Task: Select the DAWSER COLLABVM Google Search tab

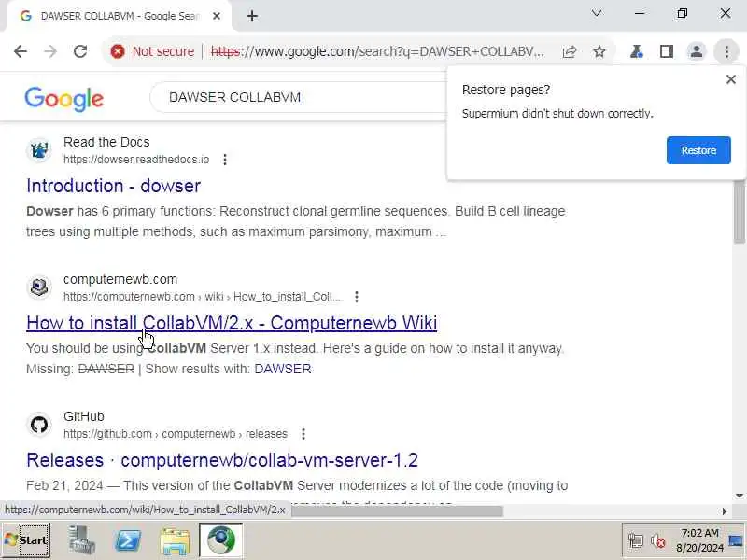Action: (120, 16)
